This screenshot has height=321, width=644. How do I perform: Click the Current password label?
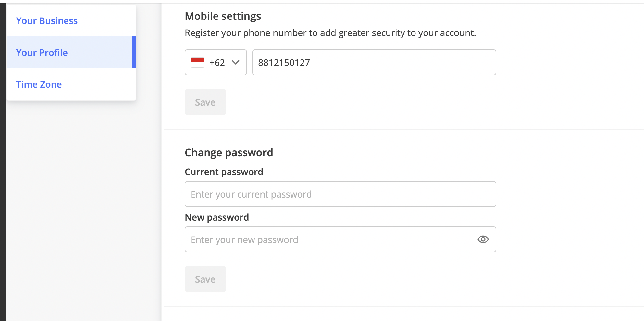[x=224, y=172]
